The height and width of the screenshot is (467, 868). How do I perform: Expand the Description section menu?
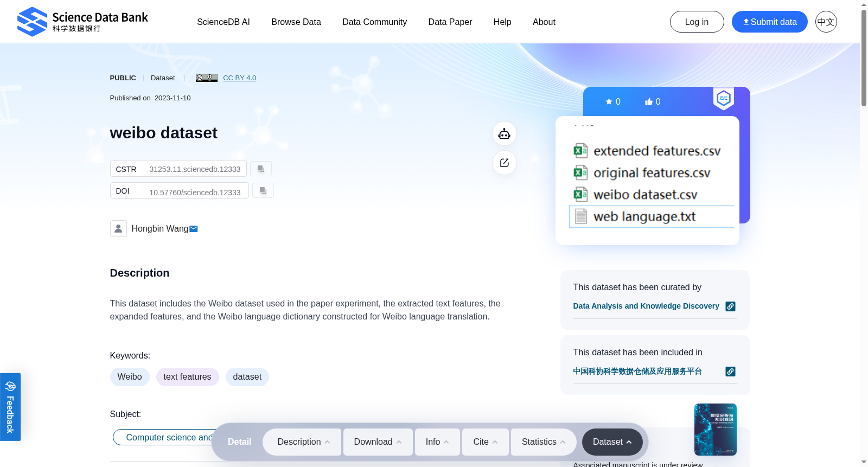pos(302,442)
